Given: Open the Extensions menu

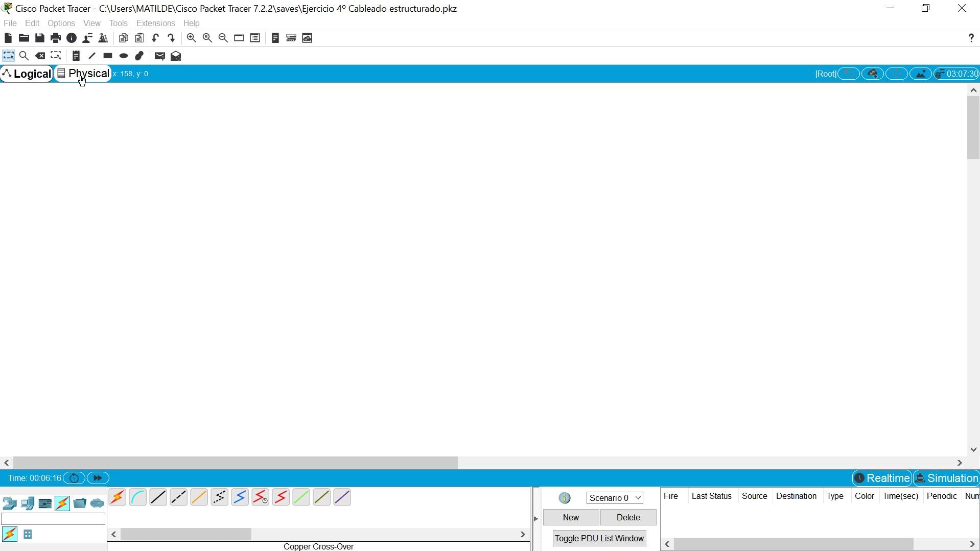Looking at the screenshot, I should click(x=156, y=24).
